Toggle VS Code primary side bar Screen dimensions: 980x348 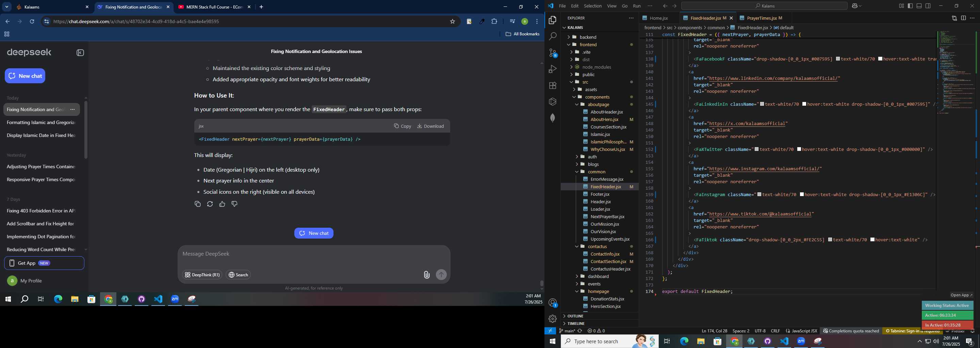pyautogui.click(x=910, y=6)
